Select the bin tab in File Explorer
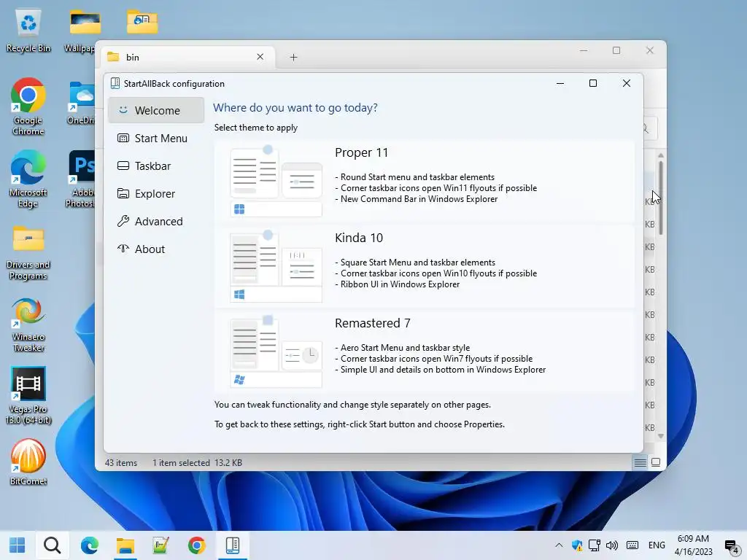747x560 pixels. [x=187, y=57]
